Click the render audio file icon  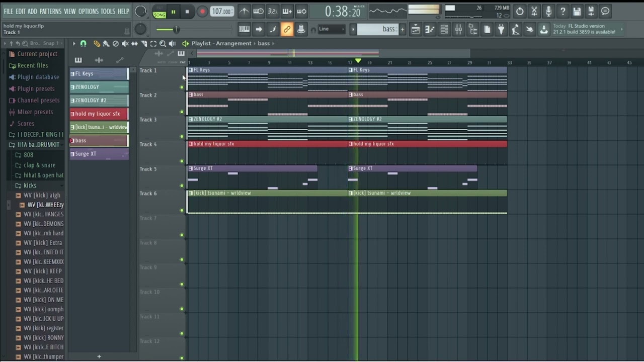tap(591, 11)
